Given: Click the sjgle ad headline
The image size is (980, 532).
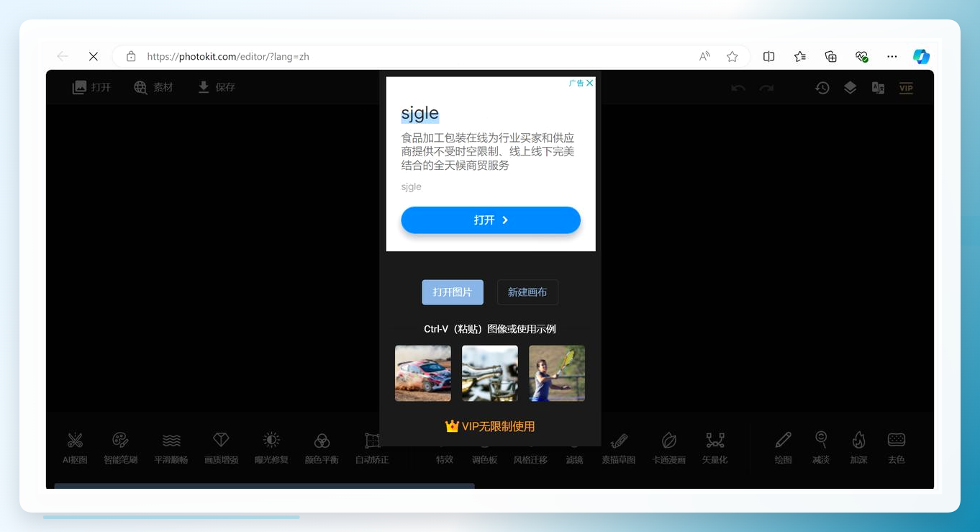Looking at the screenshot, I should point(420,114).
